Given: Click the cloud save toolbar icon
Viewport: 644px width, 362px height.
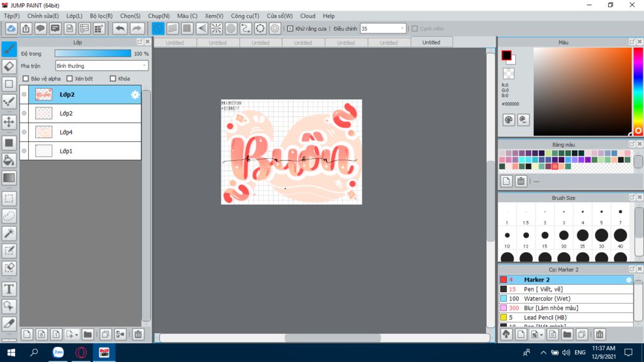Looking at the screenshot, I should (11, 28).
